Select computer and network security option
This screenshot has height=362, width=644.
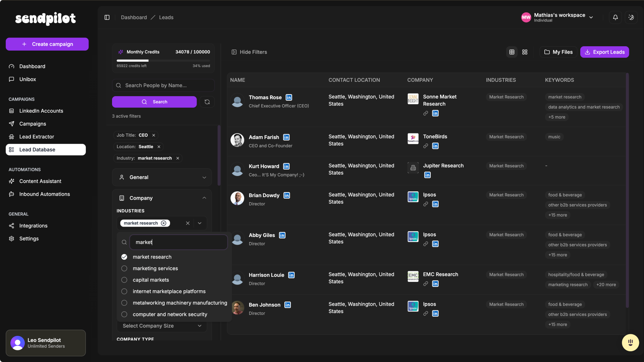click(x=175, y=314)
